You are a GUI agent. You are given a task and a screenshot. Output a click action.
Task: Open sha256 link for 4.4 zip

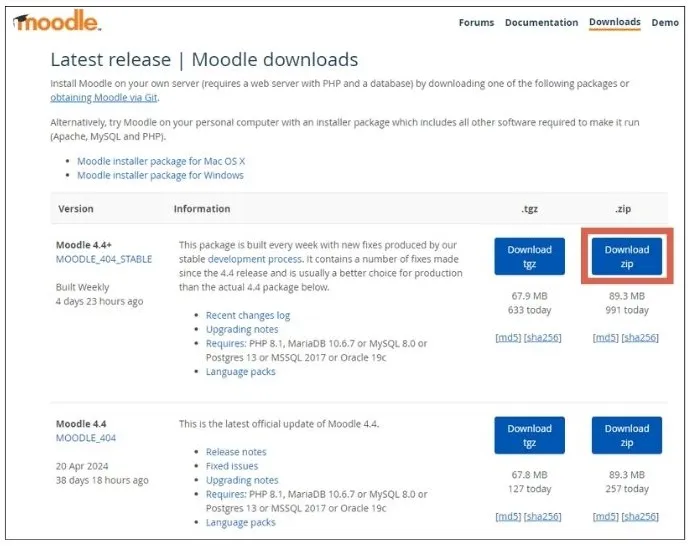pos(640,516)
